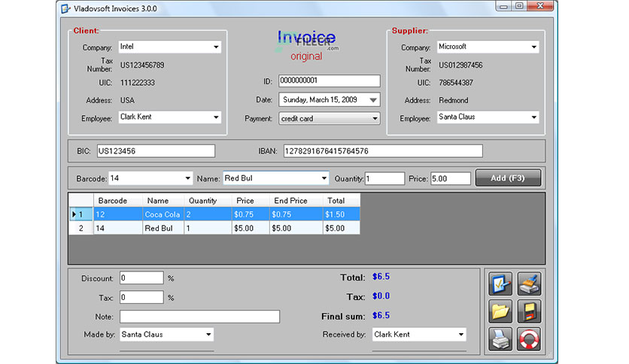Screen dimensions: 629x364
Task: Expand the Name combo box showing Red Bul
Action: (324, 178)
